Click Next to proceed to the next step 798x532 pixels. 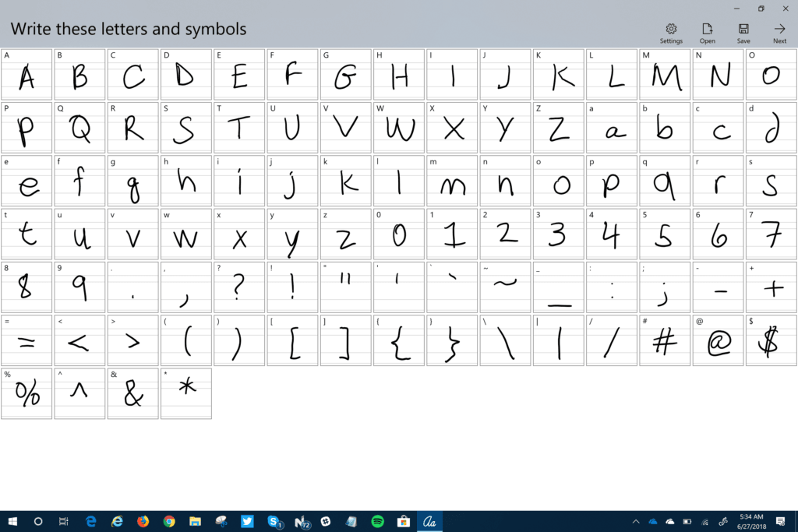(780, 30)
